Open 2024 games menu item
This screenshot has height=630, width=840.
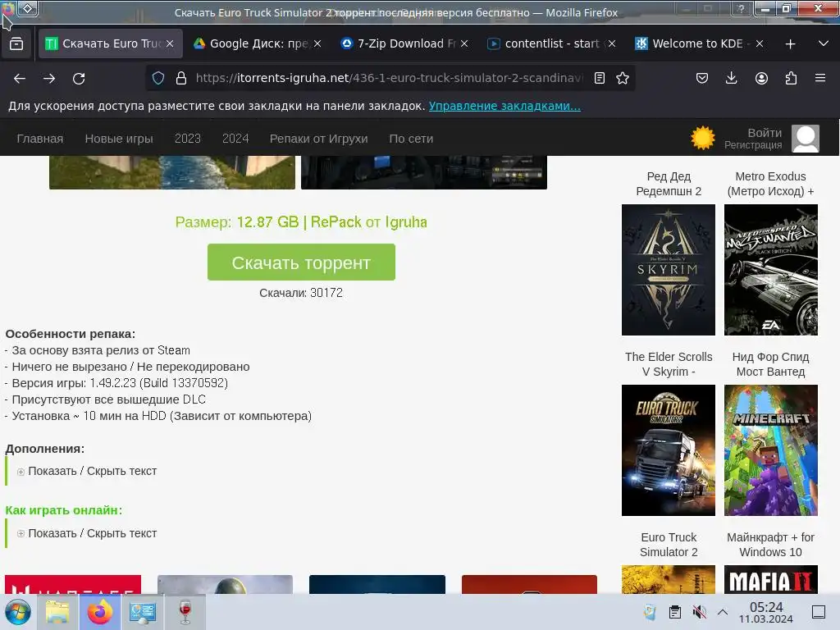(x=235, y=139)
